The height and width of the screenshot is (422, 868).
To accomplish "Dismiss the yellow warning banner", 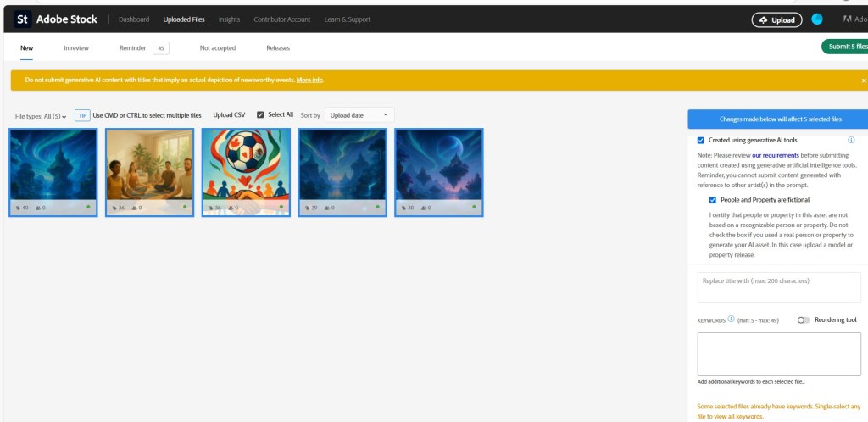I will point(864,81).
